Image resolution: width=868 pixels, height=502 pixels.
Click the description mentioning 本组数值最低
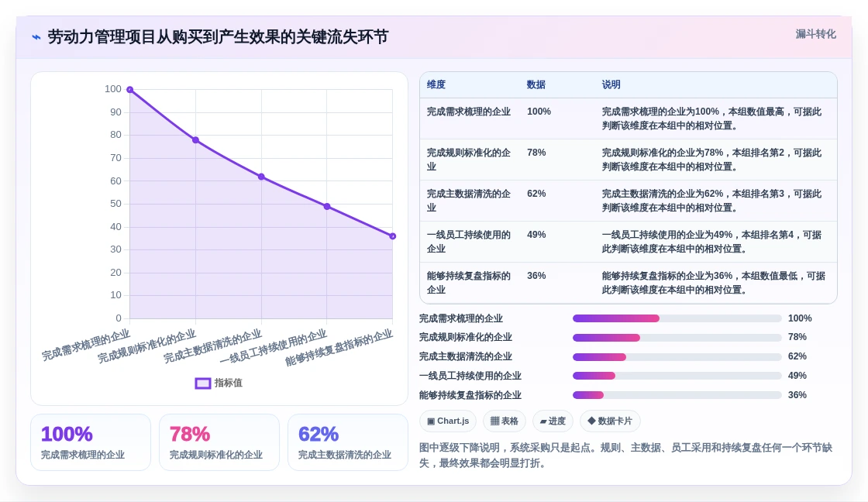pyautogui.click(x=714, y=282)
